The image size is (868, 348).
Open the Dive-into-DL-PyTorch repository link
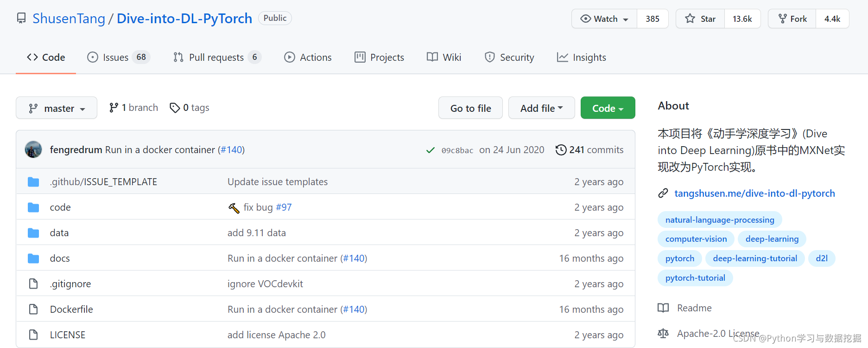pos(184,19)
